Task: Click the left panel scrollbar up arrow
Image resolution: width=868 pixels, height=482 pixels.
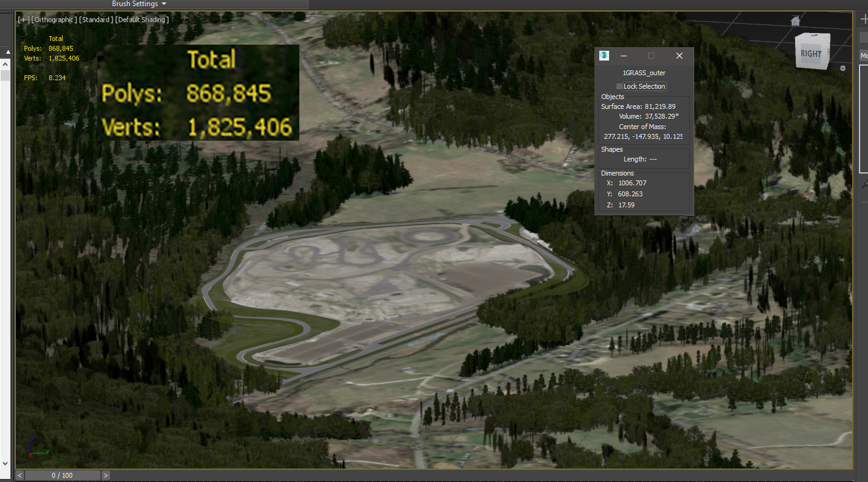Action: pos(5,63)
